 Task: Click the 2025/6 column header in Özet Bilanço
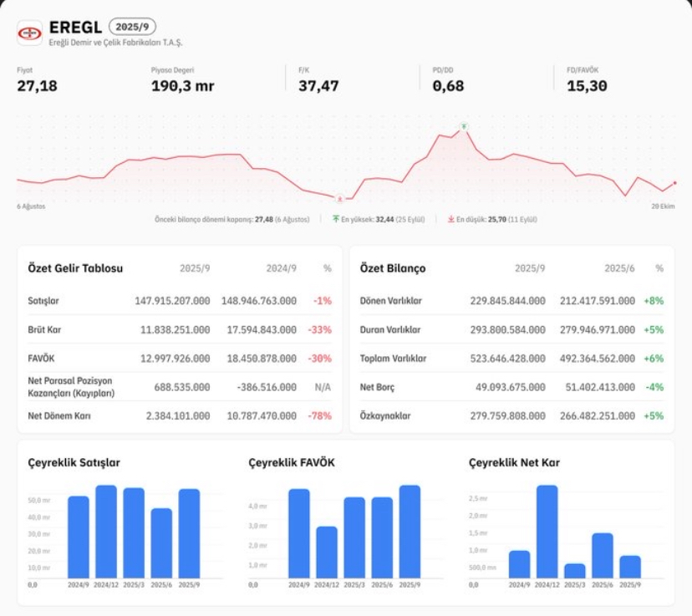(620, 268)
